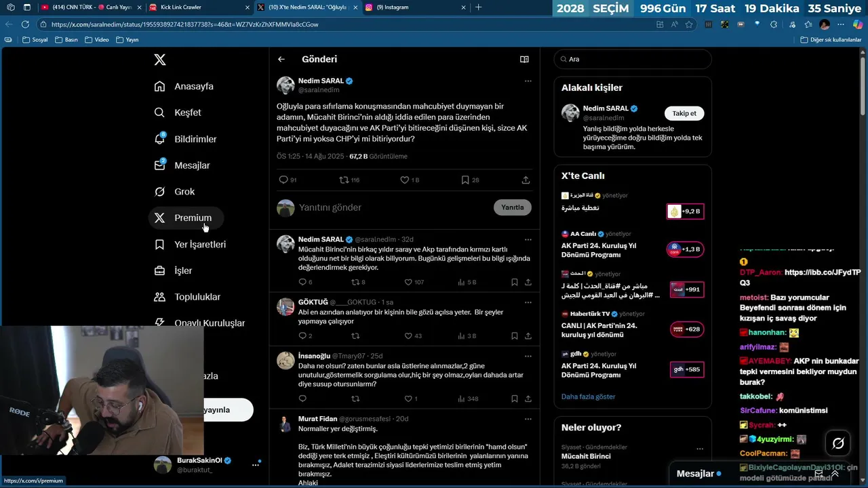868x488 pixels.
Task: Open Sosyal bookmarks folder
Action: (35, 39)
